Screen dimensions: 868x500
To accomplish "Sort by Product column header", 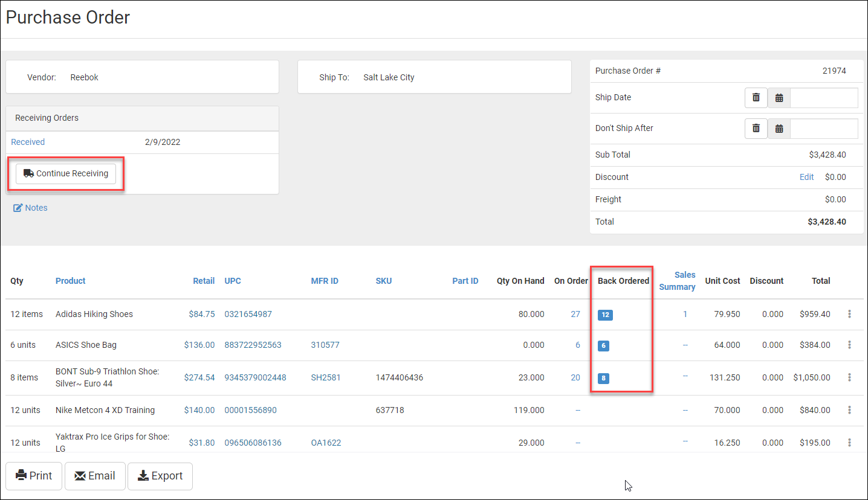I will 71,281.
